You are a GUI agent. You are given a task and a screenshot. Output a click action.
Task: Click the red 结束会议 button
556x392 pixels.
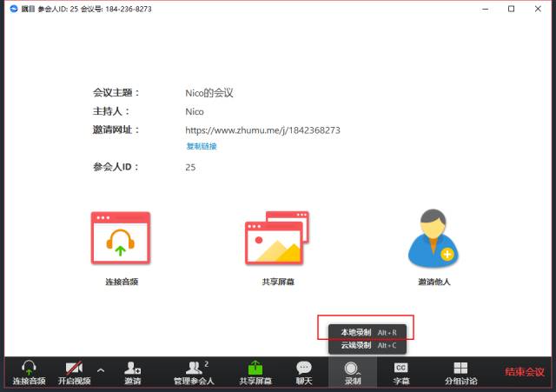coord(525,372)
